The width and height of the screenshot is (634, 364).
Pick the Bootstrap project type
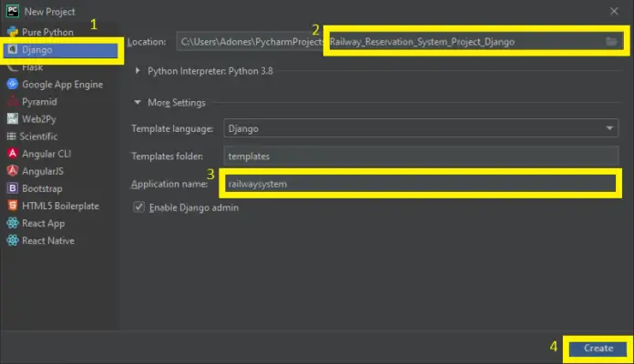click(44, 188)
